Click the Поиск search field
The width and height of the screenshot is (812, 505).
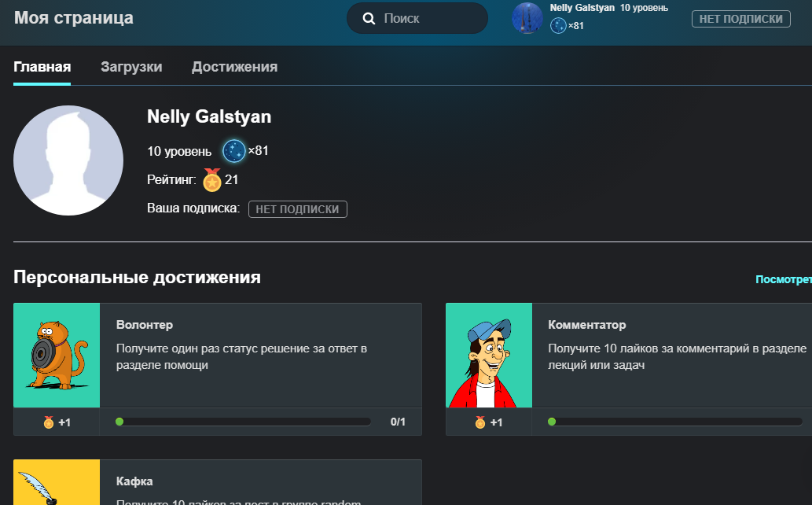pos(417,18)
